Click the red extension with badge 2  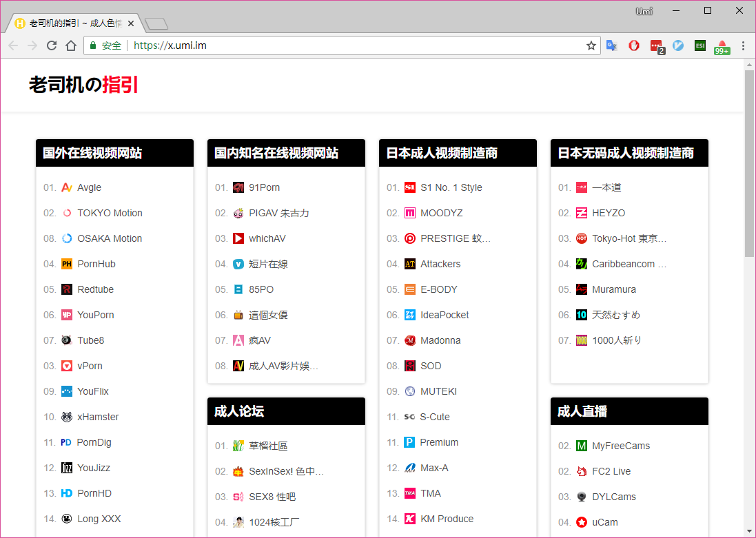point(656,46)
